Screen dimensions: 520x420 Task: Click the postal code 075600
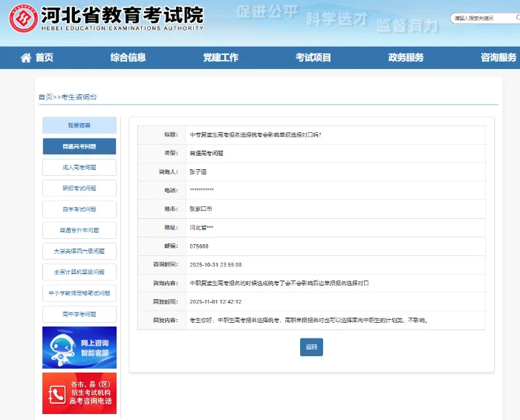(x=199, y=246)
